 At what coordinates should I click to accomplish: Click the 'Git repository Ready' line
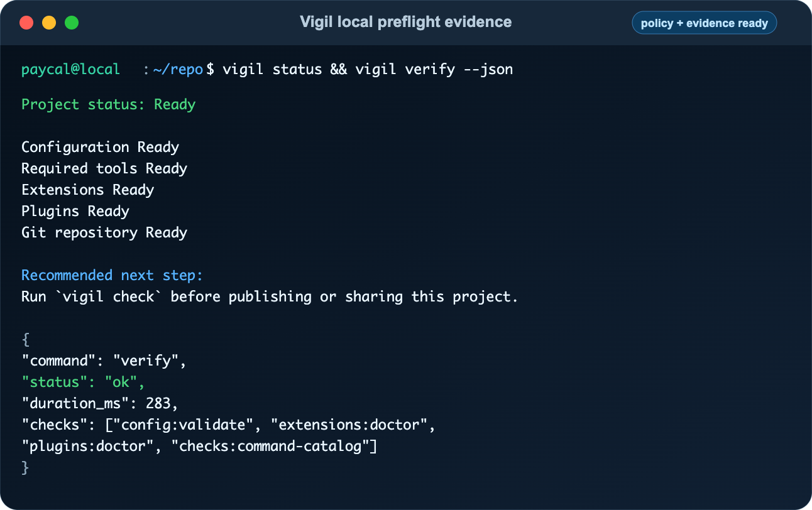[x=104, y=232]
